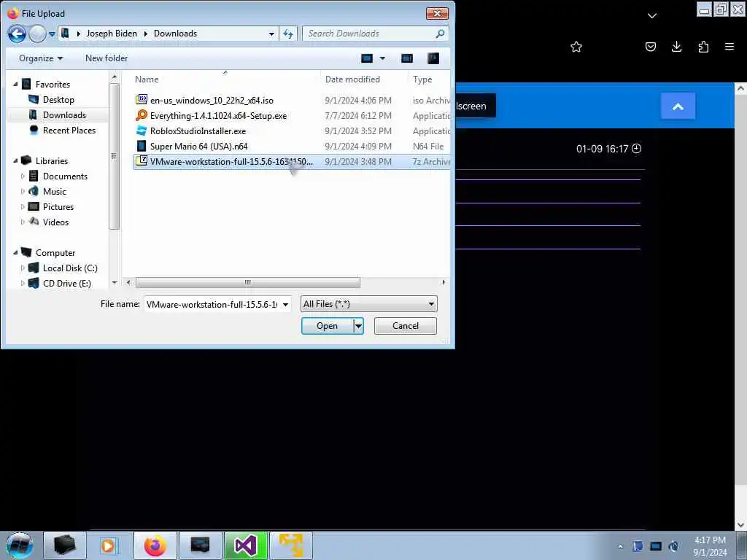Image resolution: width=747 pixels, height=560 pixels.
Task: Open Firefox hamburger menu
Action: click(729, 47)
